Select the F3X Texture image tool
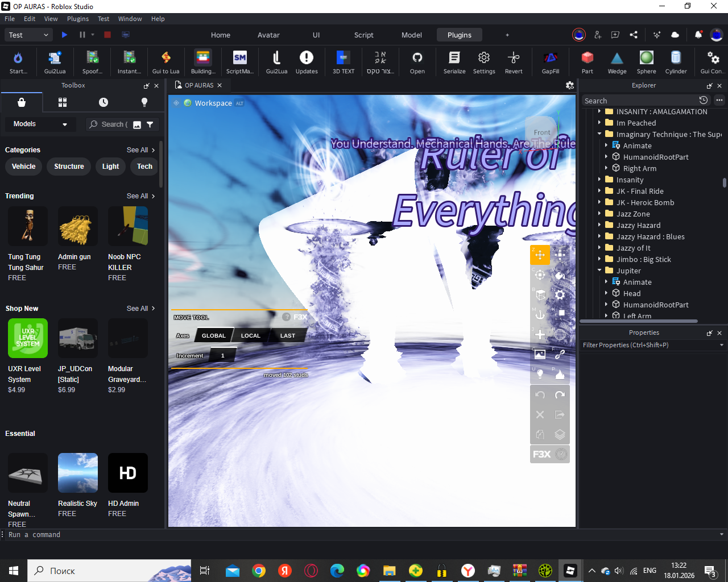The height and width of the screenshot is (582, 728). (540, 354)
